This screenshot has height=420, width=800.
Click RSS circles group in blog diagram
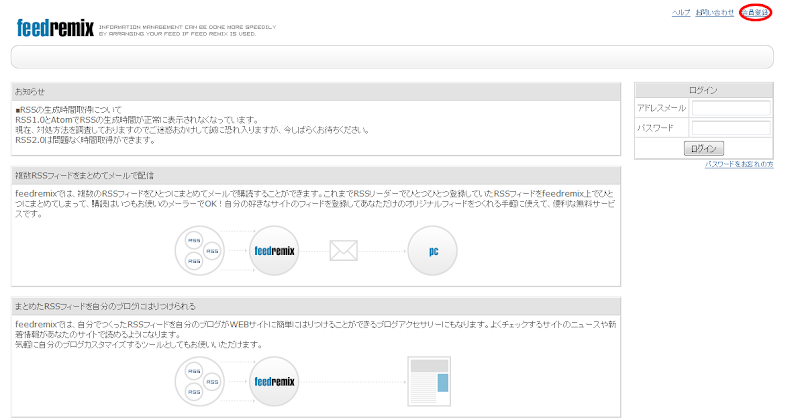pyautogui.click(x=199, y=381)
